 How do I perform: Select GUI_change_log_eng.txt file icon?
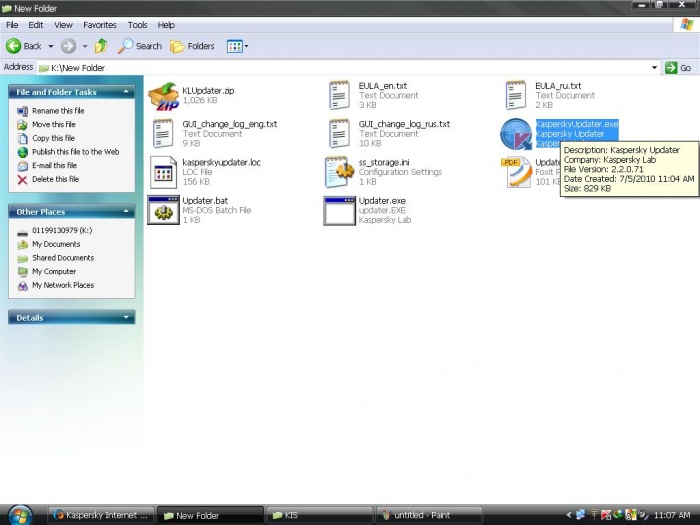click(163, 133)
